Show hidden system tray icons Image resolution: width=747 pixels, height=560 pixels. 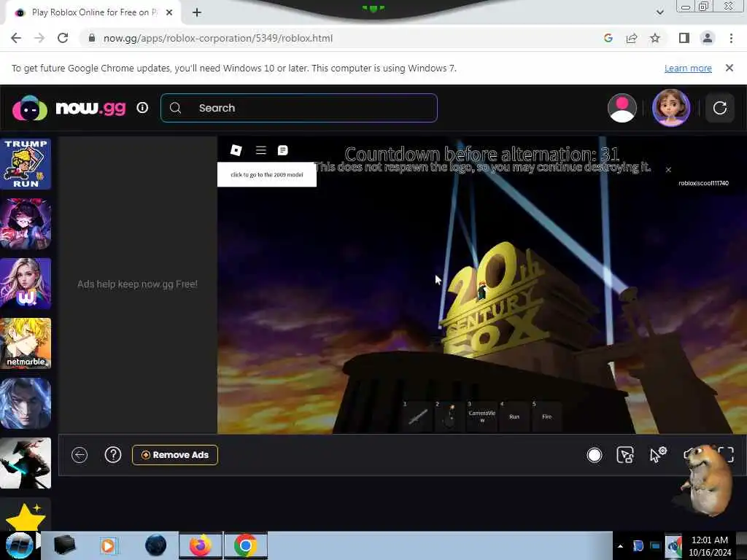(x=620, y=546)
